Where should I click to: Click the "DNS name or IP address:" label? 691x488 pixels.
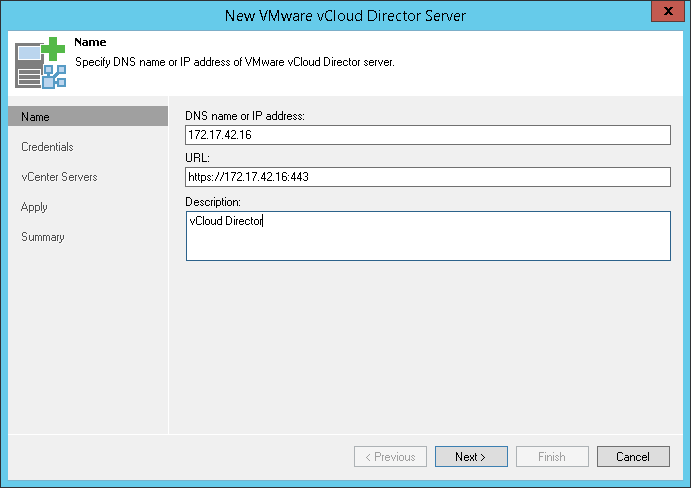(245, 116)
